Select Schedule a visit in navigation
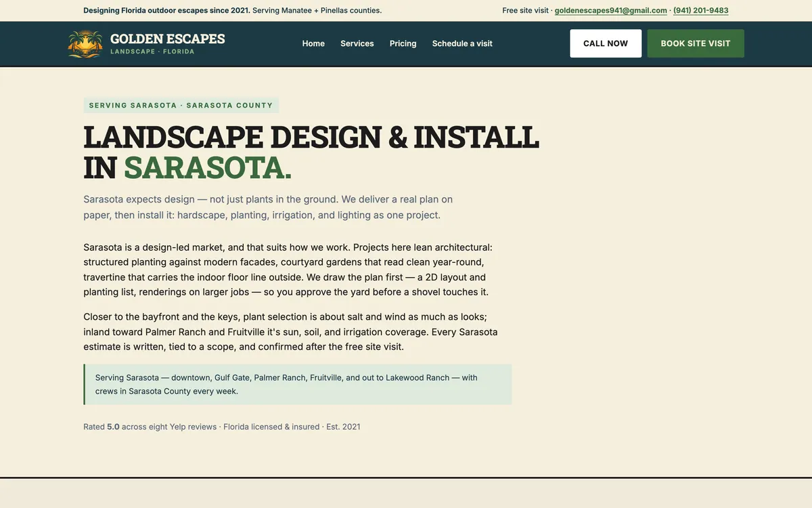812x508 pixels. click(462, 43)
